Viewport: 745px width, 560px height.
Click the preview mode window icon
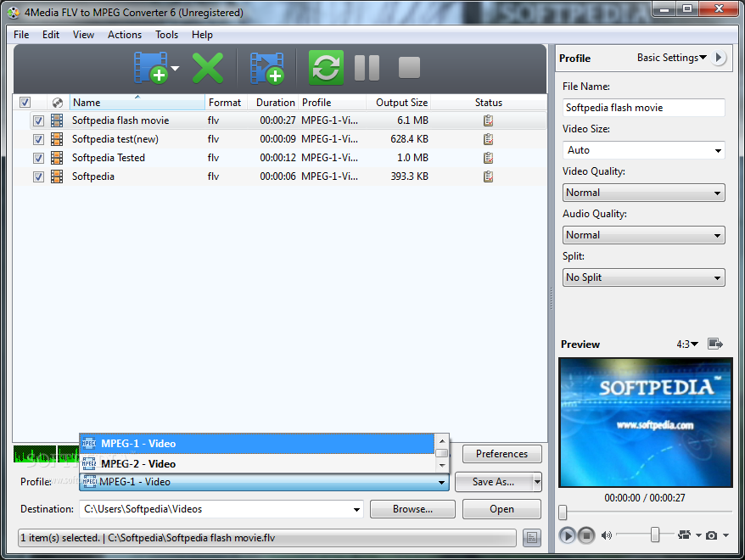(x=715, y=344)
